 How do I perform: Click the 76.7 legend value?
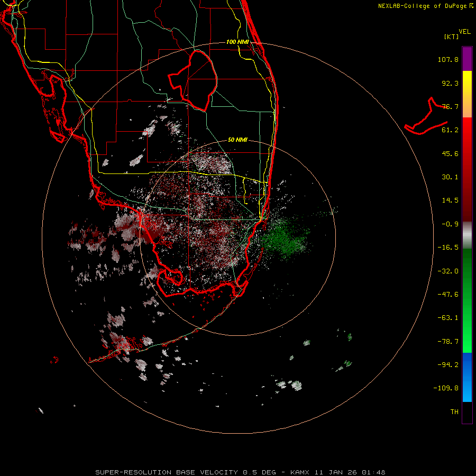coord(450,106)
